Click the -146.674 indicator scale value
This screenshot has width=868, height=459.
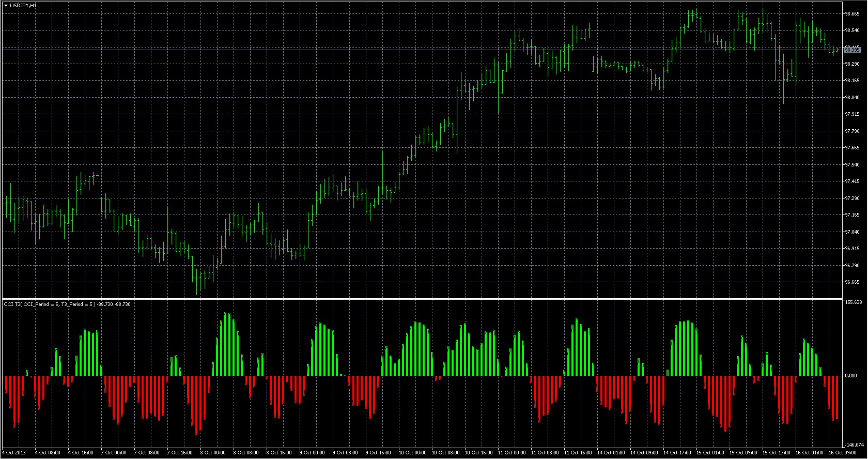pos(854,445)
